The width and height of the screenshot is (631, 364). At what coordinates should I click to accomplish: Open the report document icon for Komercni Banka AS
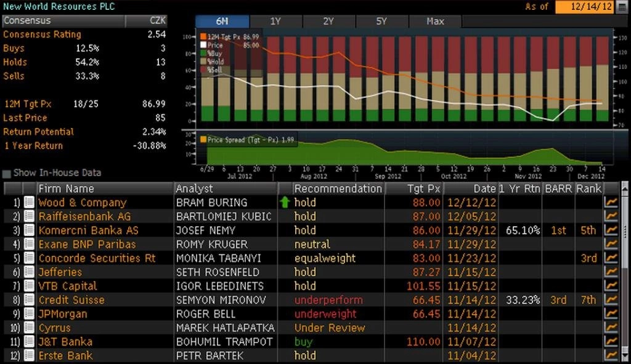pyautogui.click(x=29, y=230)
